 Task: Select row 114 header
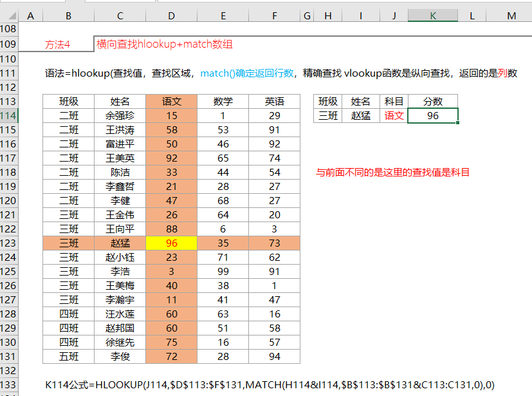click(9, 116)
